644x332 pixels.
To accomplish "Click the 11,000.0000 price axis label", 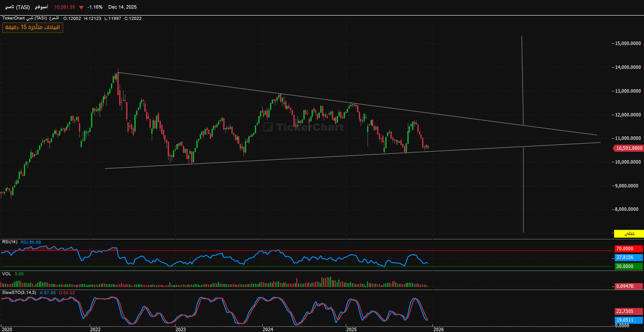I will tap(629, 138).
